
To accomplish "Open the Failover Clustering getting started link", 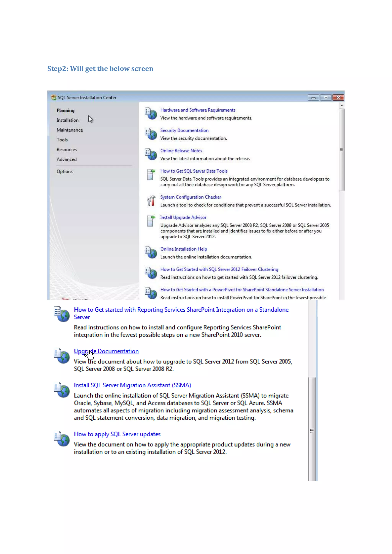I will tap(219, 269).
